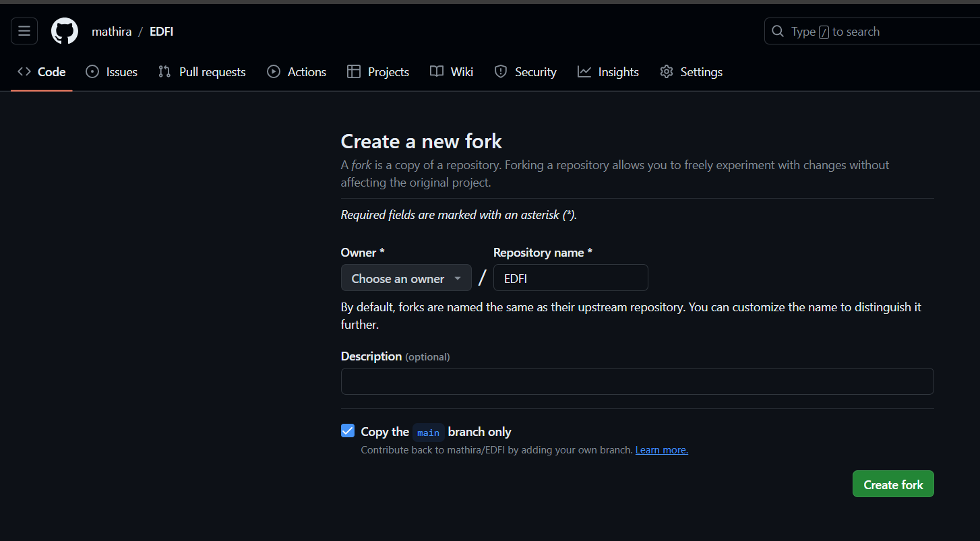
Task: Click the Repository name * label
Action: [x=543, y=253]
